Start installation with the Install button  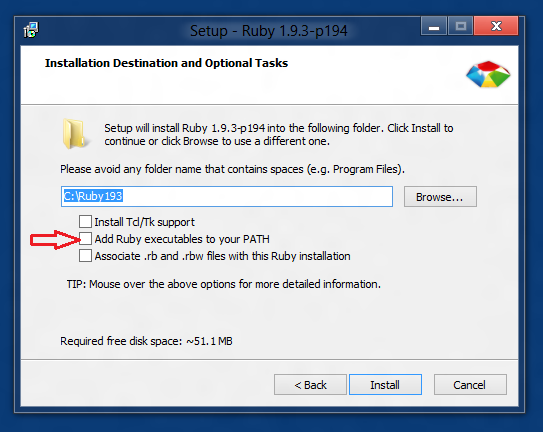385,385
